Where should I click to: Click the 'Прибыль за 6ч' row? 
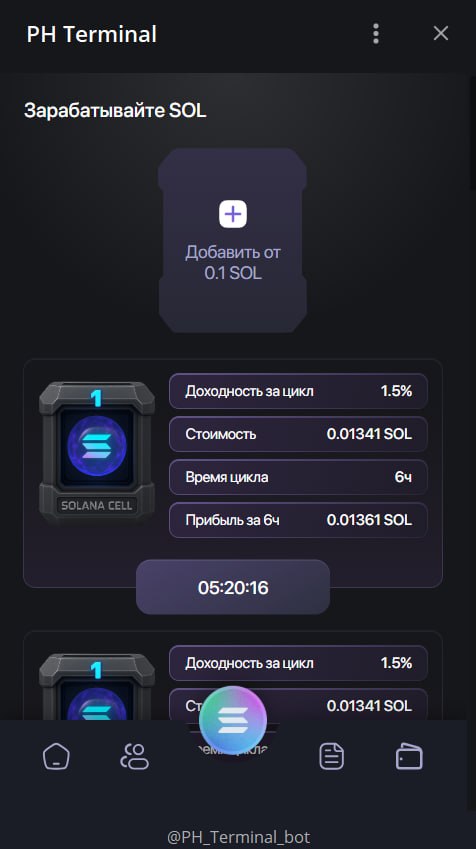tap(298, 520)
